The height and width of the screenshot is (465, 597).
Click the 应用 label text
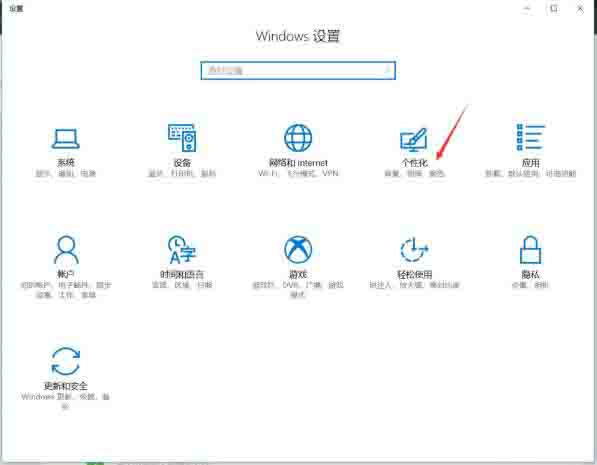530,163
